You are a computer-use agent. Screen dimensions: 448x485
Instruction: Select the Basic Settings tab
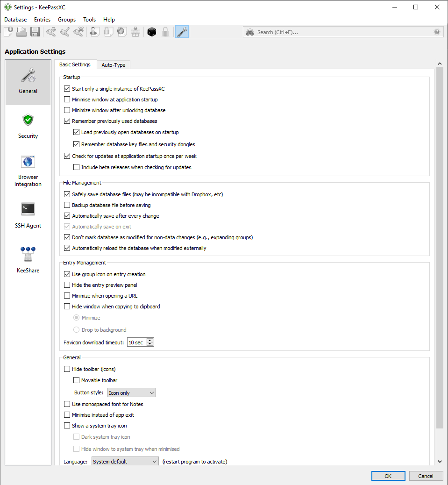[x=75, y=64]
